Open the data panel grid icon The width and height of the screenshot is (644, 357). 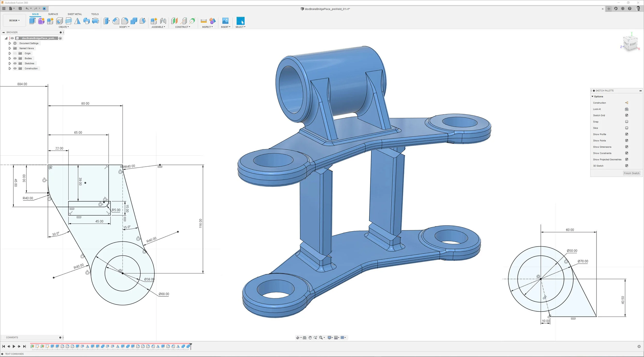(x=4, y=9)
